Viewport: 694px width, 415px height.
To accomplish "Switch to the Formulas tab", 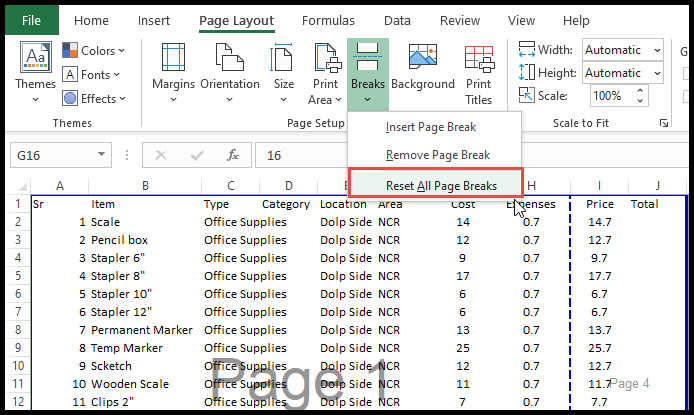I will point(328,20).
